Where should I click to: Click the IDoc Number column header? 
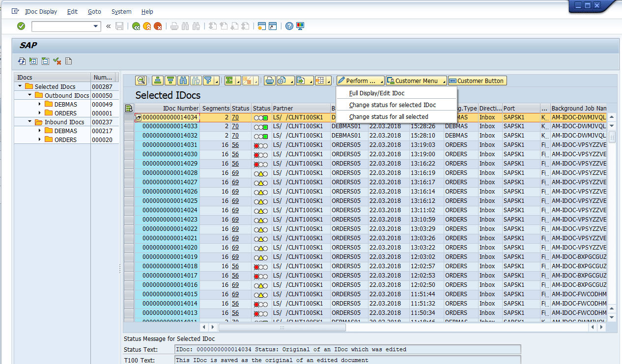pos(167,108)
